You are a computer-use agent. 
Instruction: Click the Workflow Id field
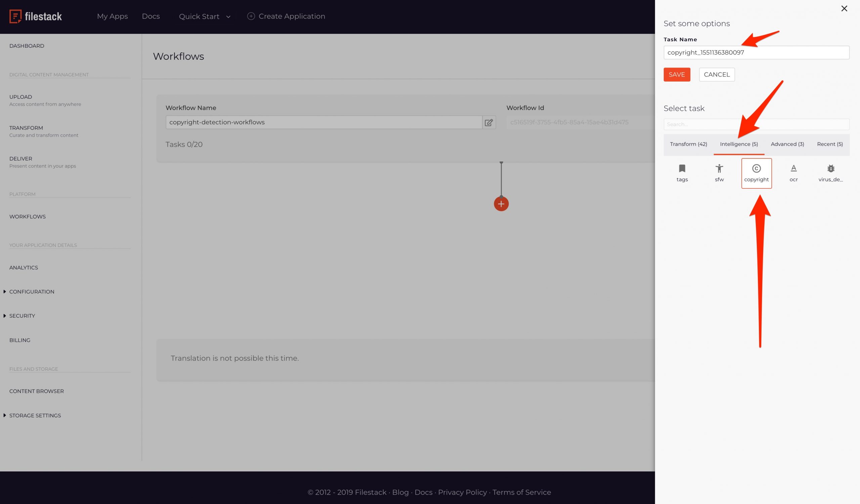[x=580, y=122]
